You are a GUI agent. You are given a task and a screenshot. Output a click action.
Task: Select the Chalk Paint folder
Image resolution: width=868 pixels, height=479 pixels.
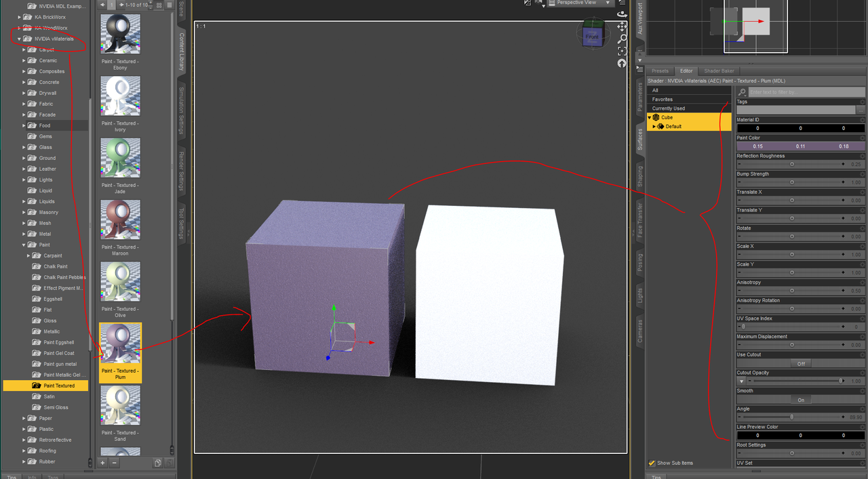56,266
